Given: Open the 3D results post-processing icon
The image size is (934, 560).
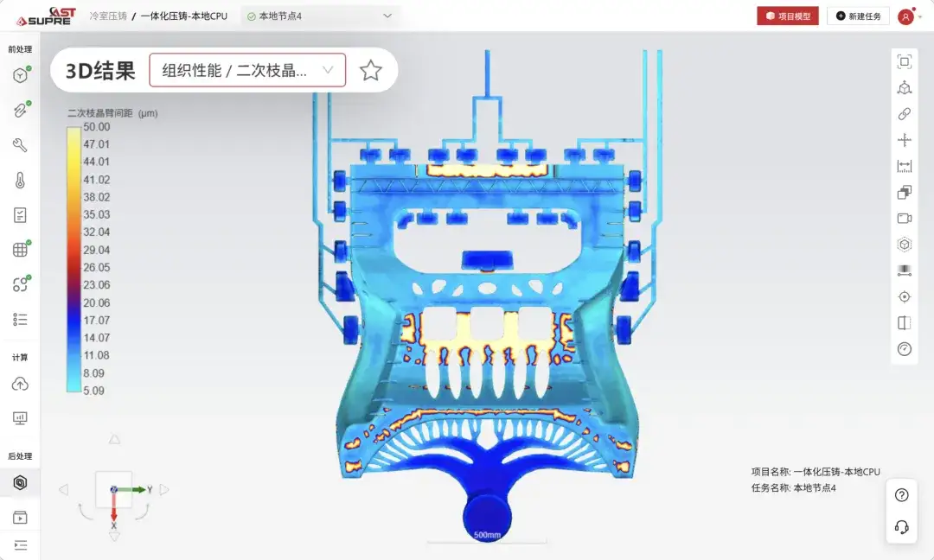Looking at the screenshot, I should [20, 482].
